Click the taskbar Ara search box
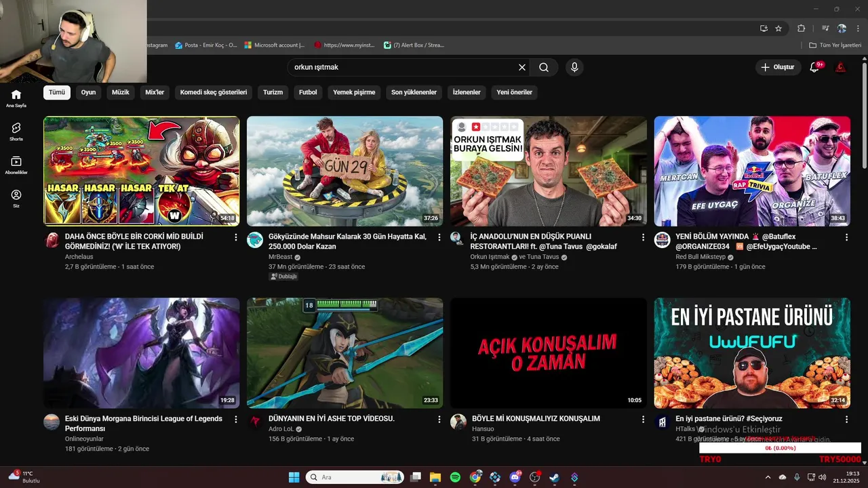Screen dimensions: 868x488 354,477
